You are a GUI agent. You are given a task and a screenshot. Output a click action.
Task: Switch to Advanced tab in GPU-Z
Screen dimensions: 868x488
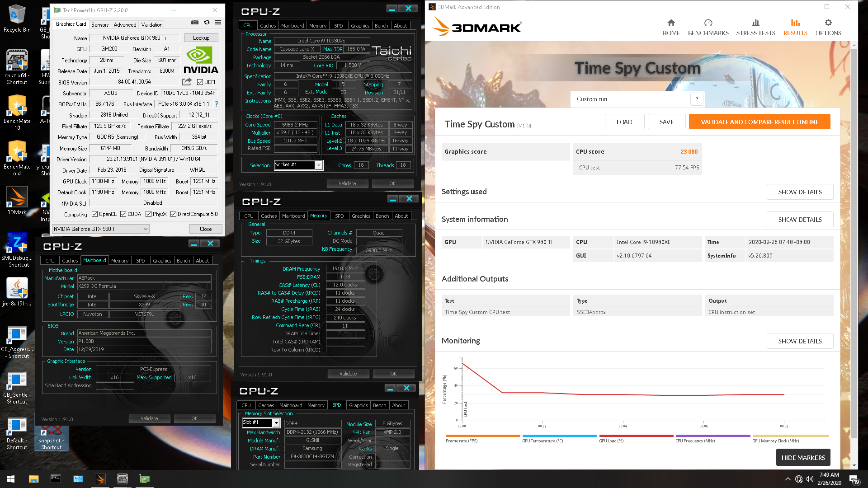(125, 25)
